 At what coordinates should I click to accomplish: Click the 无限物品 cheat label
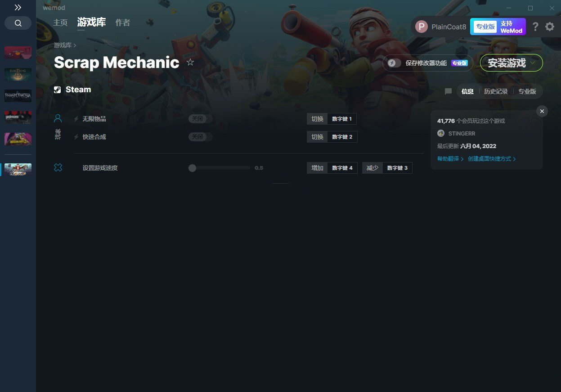[x=94, y=119]
